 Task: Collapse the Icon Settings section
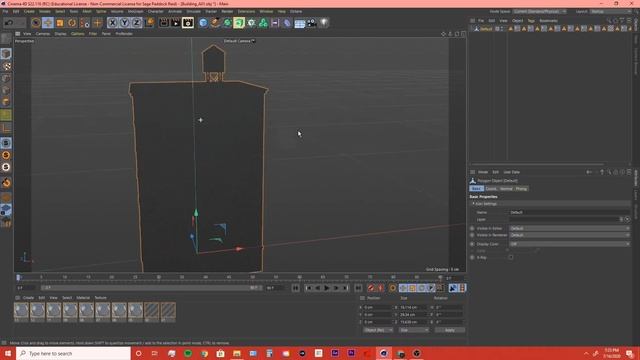pyautogui.click(x=473, y=204)
